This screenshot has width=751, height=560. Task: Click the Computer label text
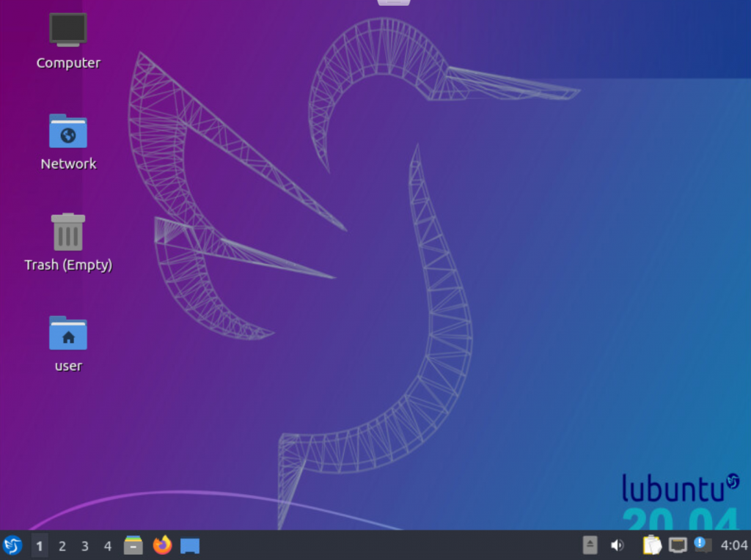click(x=68, y=63)
